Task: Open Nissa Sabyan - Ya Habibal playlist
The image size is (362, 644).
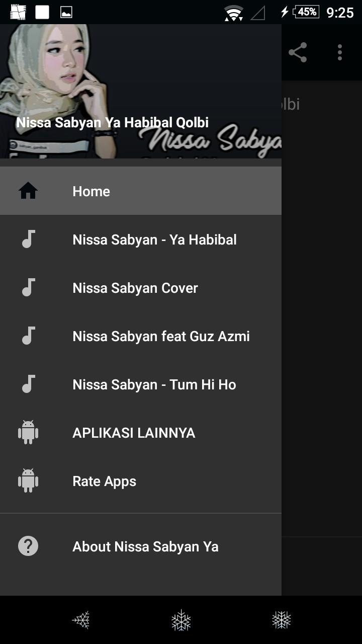Action: 154,239
